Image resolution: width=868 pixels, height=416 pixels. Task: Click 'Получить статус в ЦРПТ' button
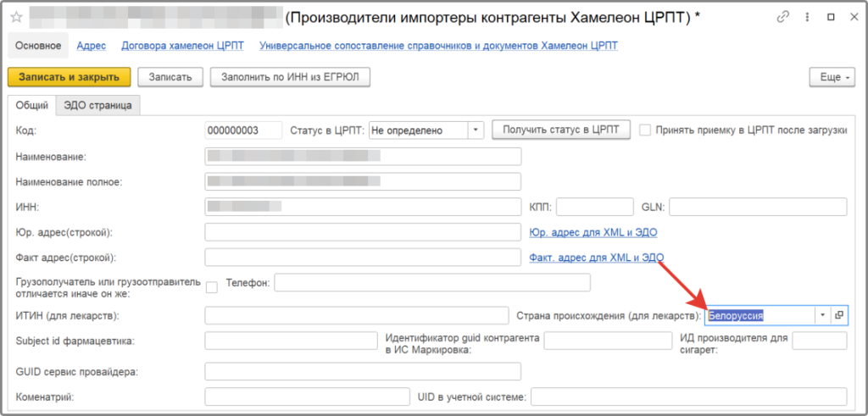point(561,130)
